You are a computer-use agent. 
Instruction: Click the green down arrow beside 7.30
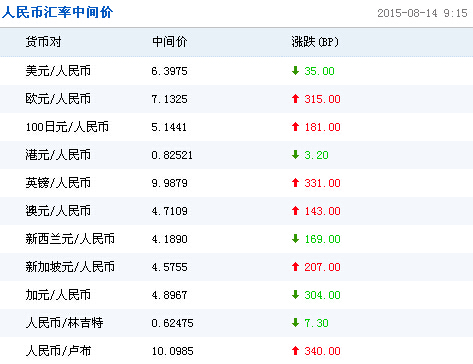coord(295,323)
